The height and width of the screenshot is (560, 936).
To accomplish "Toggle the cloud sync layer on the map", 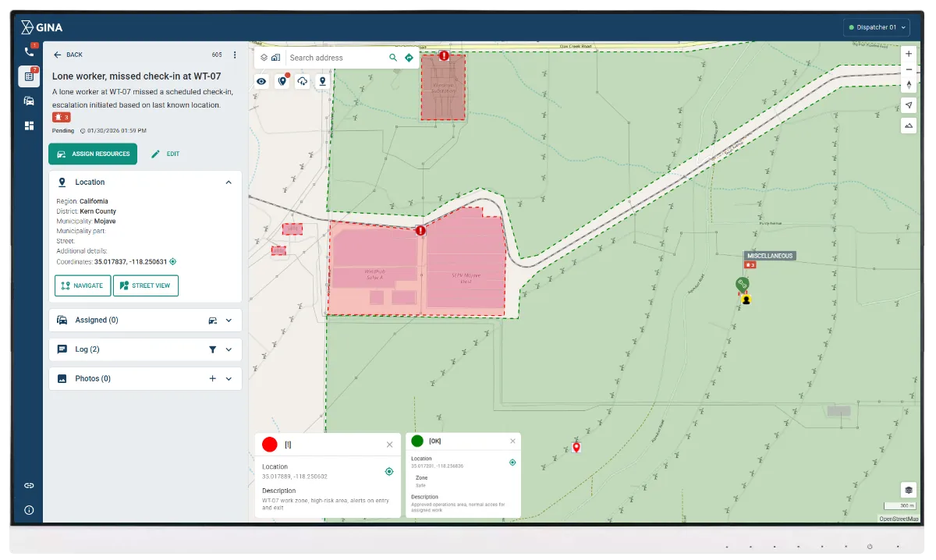I will click(303, 81).
